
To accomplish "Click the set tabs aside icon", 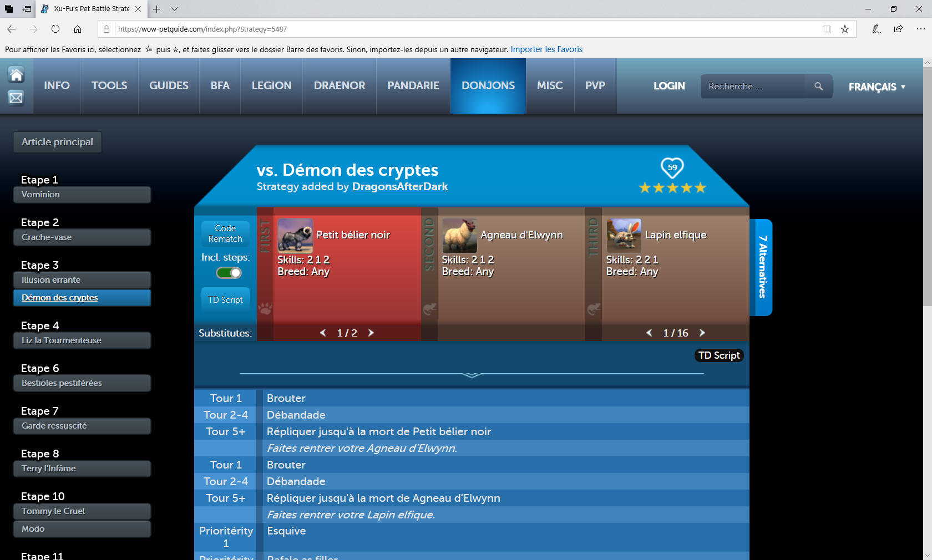I will pos(27,9).
